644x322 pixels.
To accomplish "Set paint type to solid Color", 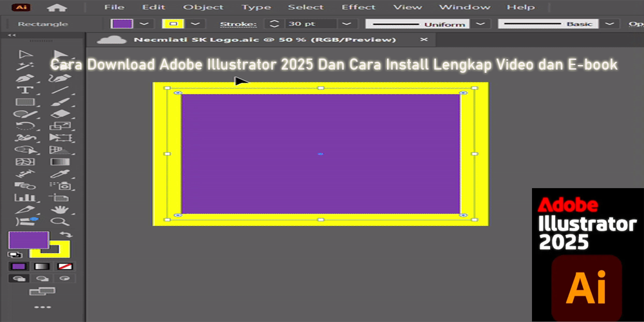I will pyautogui.click(x=19, y=266).
